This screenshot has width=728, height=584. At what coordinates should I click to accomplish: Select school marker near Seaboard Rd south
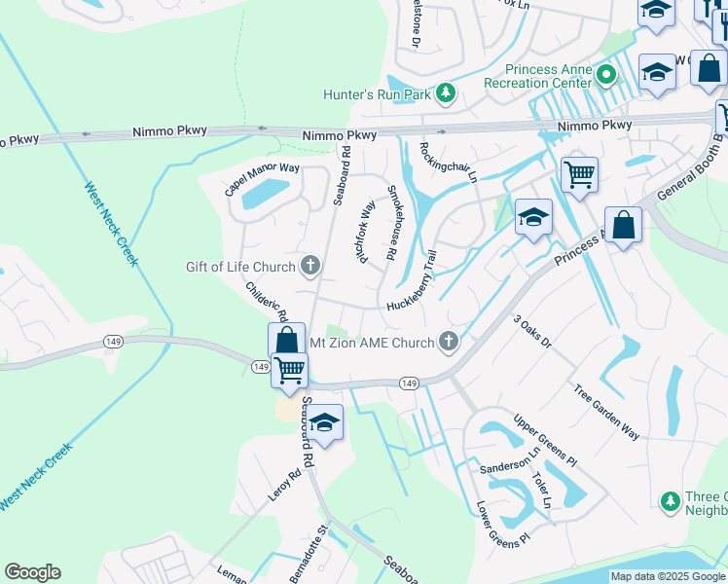(x=324, y=424)
